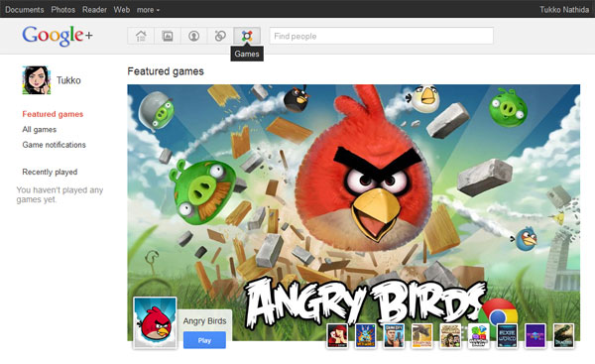The height and width of the screenshot is (364, 595).
Task: Select the Diamond Dash game thumbnail
Action: point(479,335)
